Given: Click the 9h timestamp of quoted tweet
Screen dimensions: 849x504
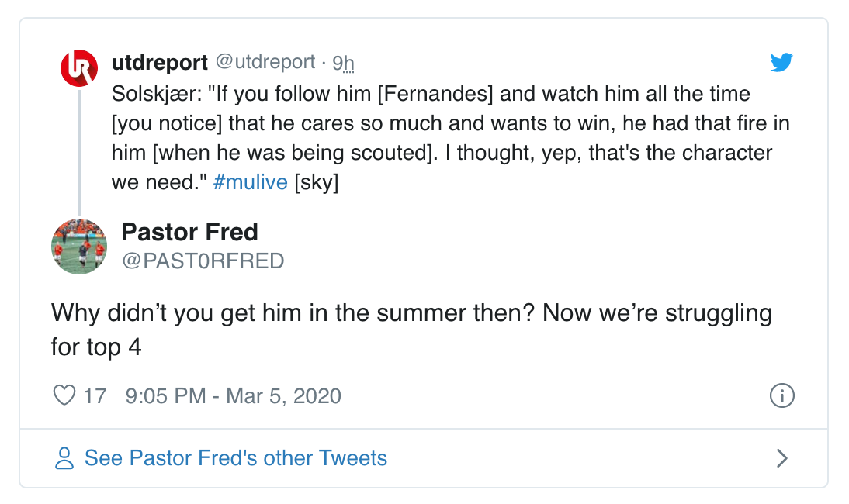Looking at the screenshot, I should coord(343,62).
